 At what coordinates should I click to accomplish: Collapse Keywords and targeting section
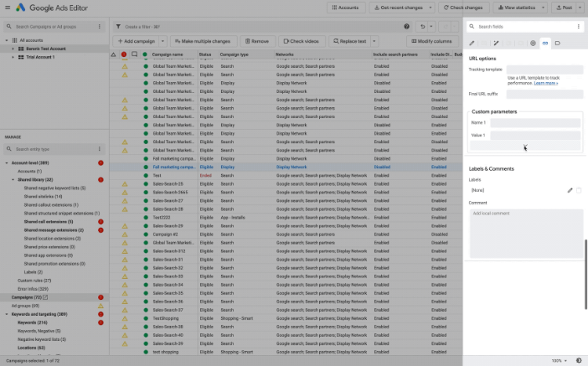[7, 314]
